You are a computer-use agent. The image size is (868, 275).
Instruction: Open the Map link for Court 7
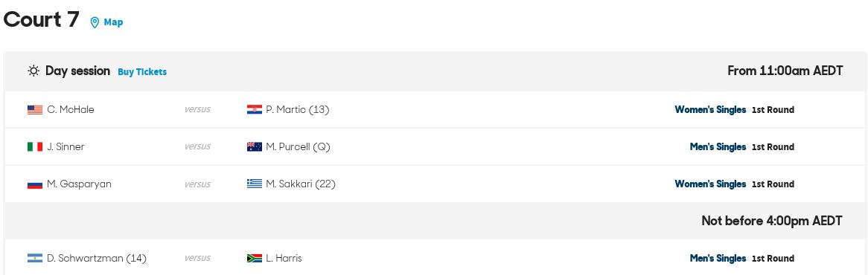[113, 22]
